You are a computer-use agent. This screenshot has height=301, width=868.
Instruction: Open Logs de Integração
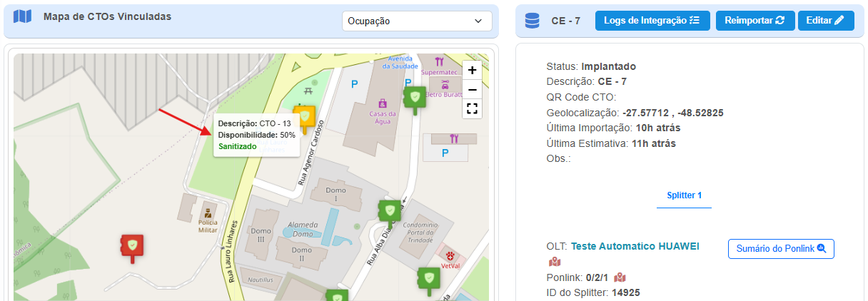(x=652, y=21)
